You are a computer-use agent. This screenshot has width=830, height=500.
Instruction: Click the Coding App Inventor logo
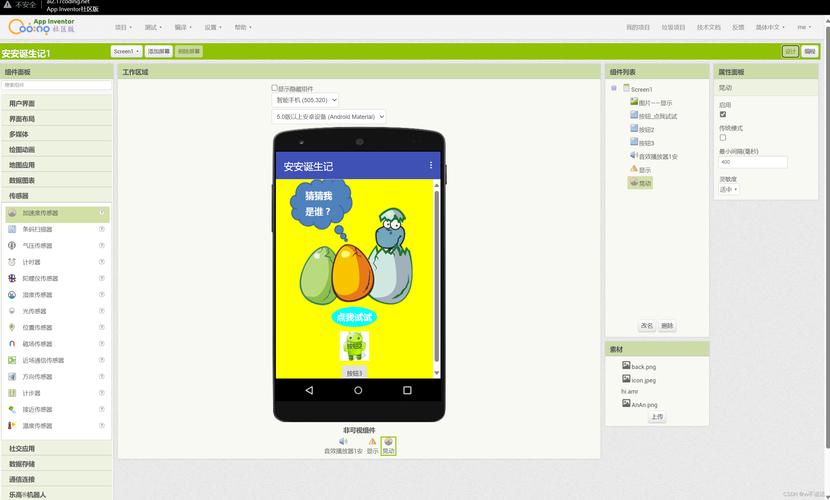(41, 26)
